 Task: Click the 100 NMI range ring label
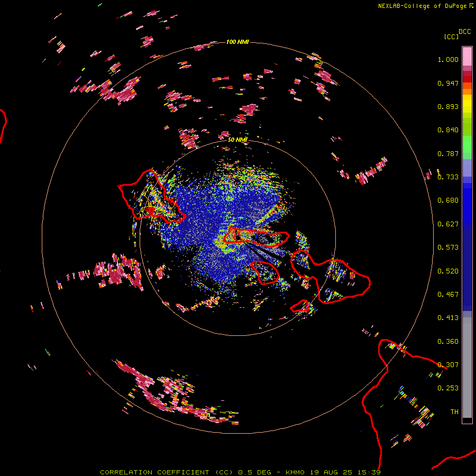(x=237, y=42)
